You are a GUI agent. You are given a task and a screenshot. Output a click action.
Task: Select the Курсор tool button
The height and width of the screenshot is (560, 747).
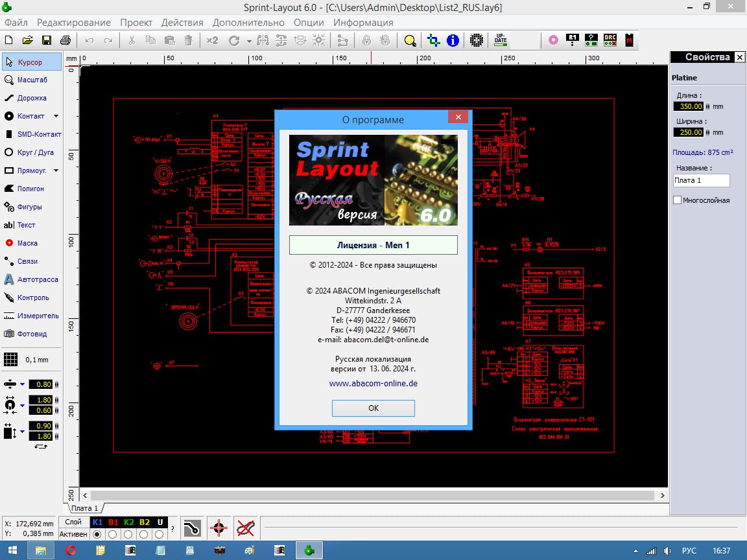pos(31,62)
